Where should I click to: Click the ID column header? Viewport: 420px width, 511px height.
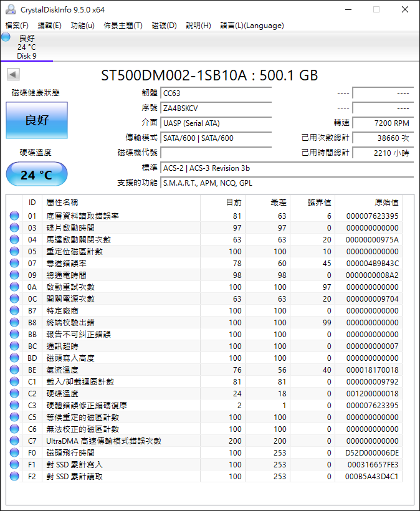(32, 203)
